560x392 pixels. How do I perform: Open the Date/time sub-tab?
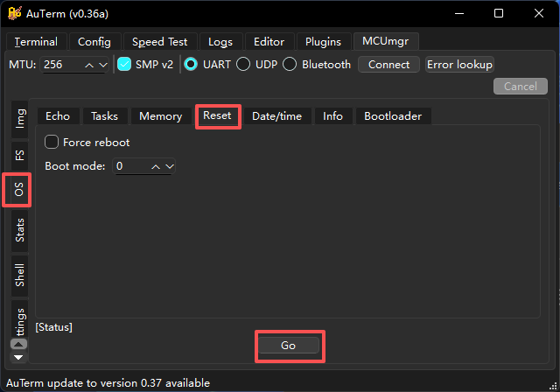click(x=277, y=116)
